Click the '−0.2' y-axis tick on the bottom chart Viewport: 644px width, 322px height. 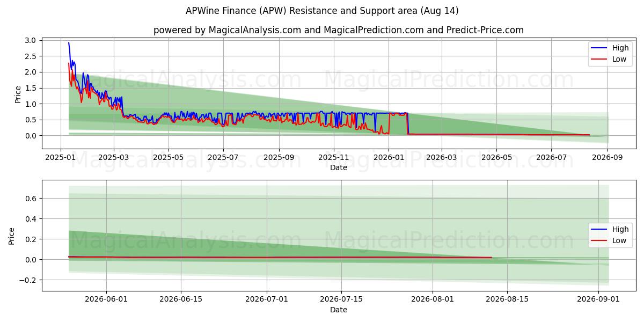pos(28,280)
